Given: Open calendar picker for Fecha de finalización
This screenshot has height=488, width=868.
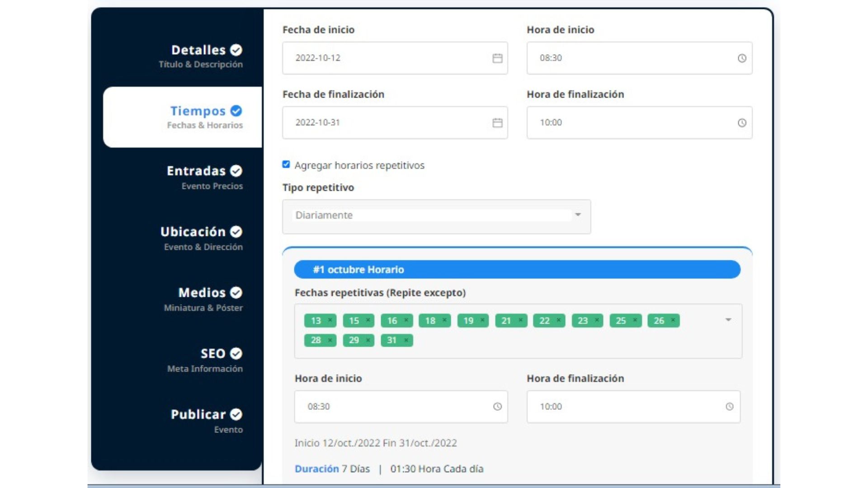Looking at the screenshot, I should click(497, 123).
